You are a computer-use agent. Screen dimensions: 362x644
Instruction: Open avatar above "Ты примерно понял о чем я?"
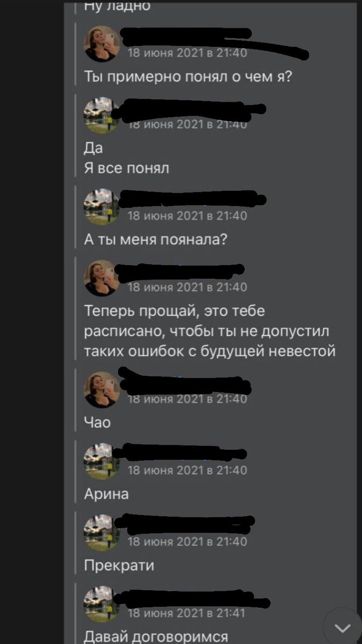[102, 44]
